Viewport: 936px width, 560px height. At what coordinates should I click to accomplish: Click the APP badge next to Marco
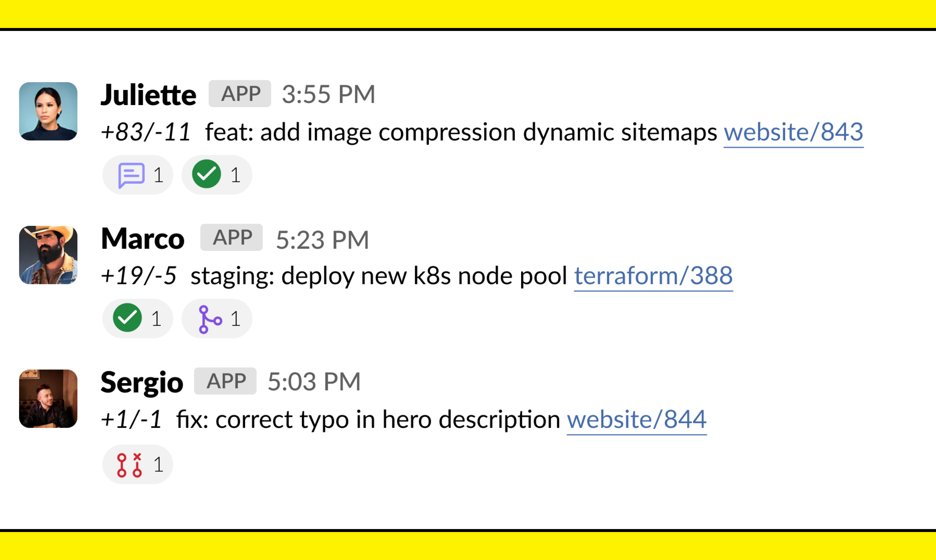coord(231,237)
